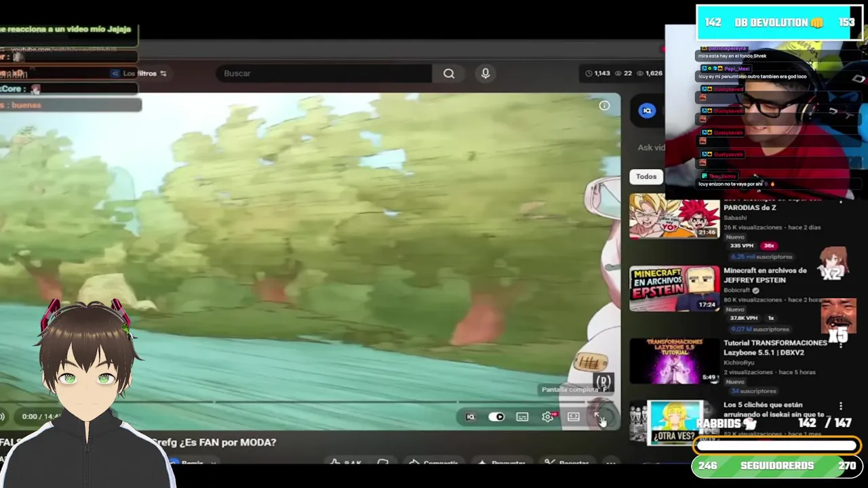Start voice search with microphone icon
Image resolution: width=868 pixels, height=488 pixels.
tap(486, 73)
